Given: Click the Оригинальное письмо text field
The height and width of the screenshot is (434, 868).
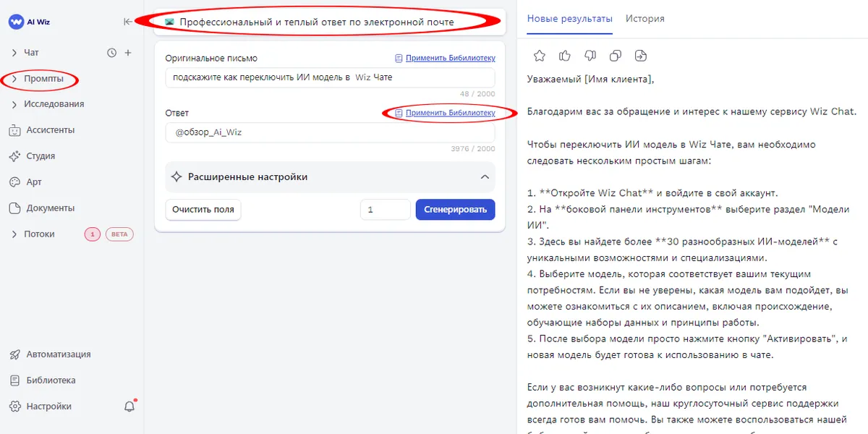Looking at the screenshot, I should [330, 77].
